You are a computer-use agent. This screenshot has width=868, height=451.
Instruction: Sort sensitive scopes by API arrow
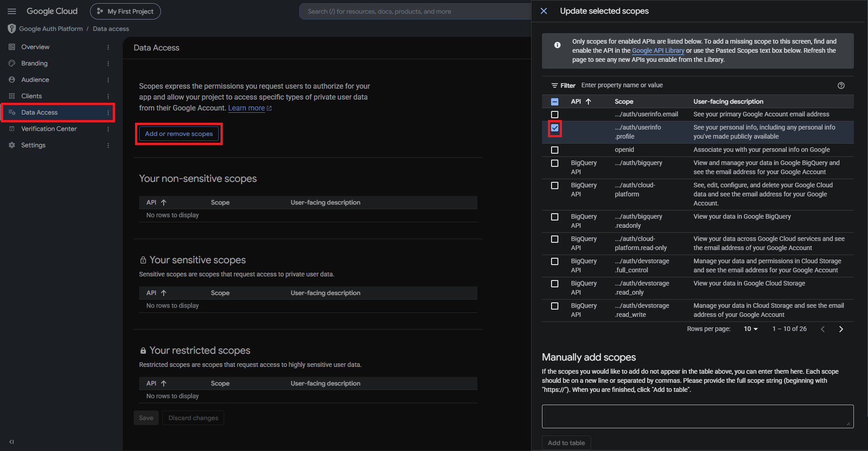(164, 293)
